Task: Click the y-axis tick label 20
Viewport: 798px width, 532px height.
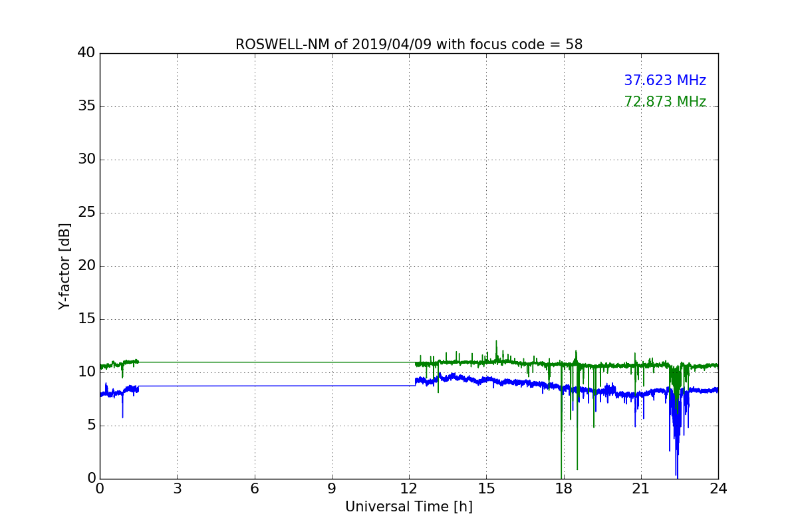Action: (x=86, y=266)
